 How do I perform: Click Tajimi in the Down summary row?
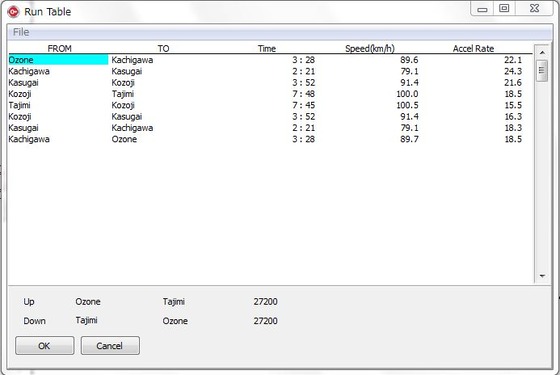coord(86,320)
